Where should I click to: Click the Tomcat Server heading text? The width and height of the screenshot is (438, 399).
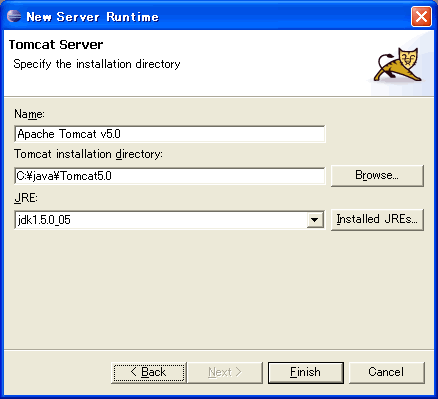click(x=56, y=45)
